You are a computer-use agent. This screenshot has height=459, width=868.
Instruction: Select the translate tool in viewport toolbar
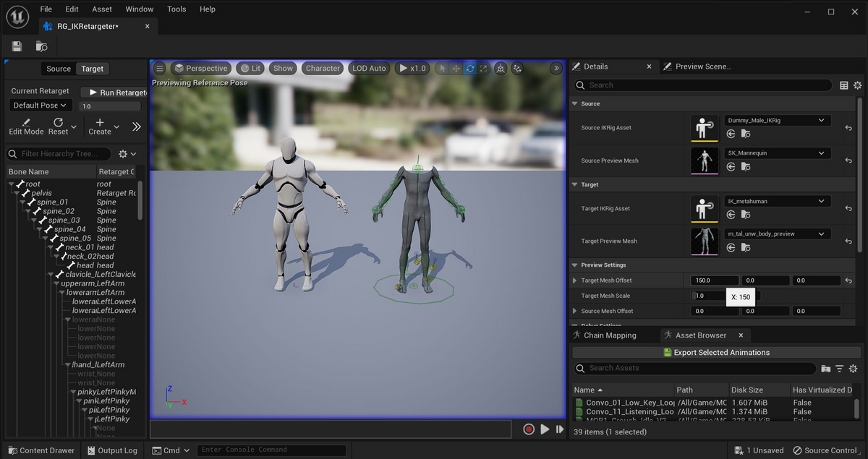click(x=456, y=69)
